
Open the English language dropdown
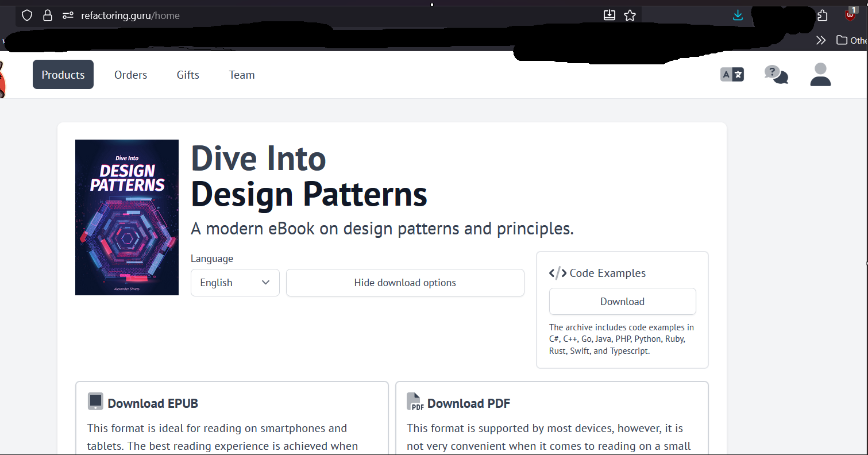[x=235, y=283]
